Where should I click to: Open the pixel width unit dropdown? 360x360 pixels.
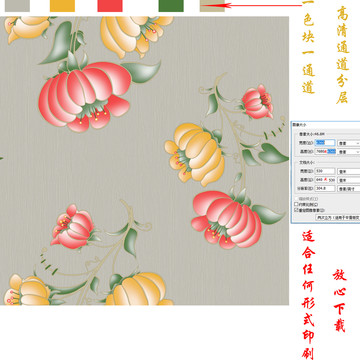click(349, 143)
